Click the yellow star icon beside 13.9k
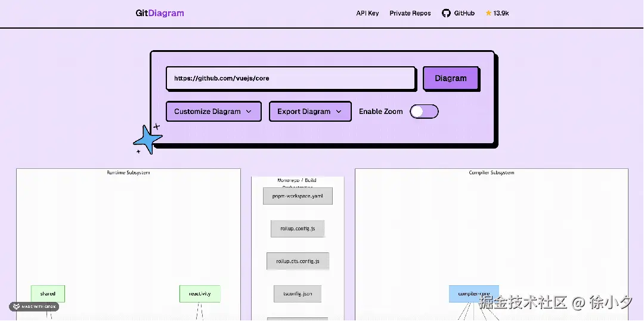The image size is (644, 321). pos(488,13)
